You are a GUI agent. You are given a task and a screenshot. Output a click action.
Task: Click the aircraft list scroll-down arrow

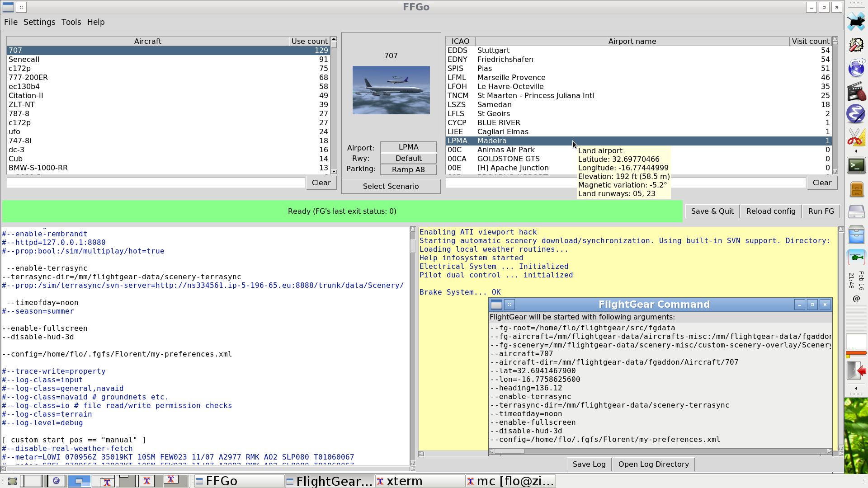tap(334, 172)
